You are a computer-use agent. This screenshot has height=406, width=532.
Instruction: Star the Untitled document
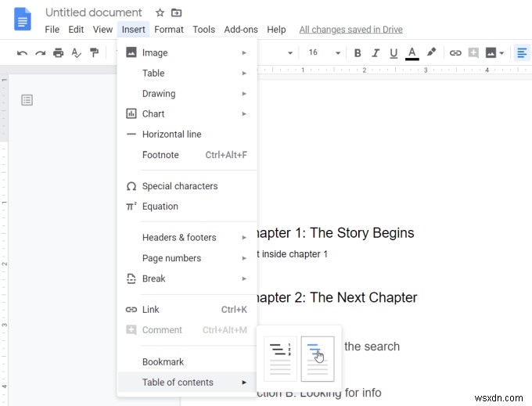coord(160,13)
